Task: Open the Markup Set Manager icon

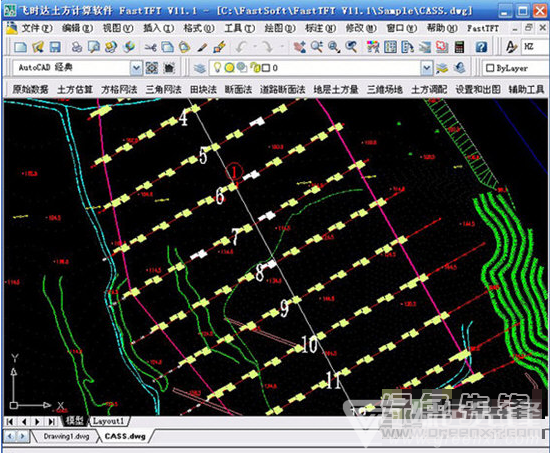Action: coord(442,47)
